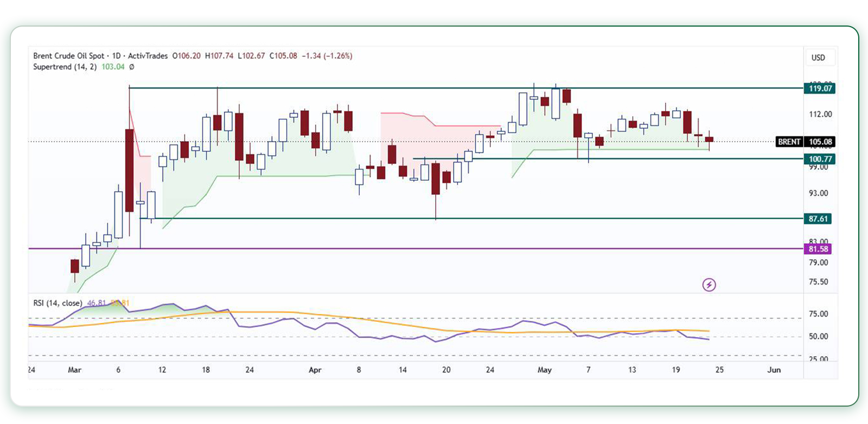Click the BRENT symbol tag
The height and width of the screenshot is (424, 868).
coord(789,142)
